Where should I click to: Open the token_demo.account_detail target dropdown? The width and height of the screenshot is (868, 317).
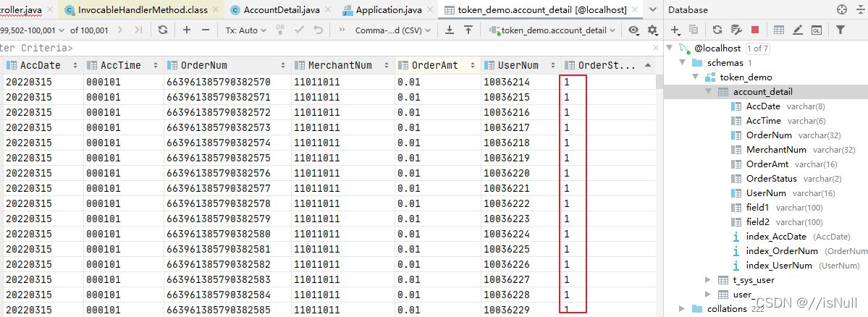point(552,30)
